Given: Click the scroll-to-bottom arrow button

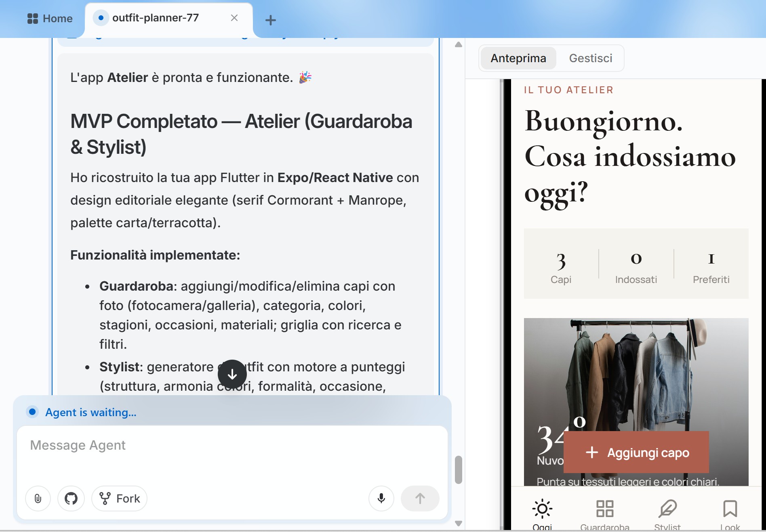Looking at the screenshot, I should (x=232, y=374).
